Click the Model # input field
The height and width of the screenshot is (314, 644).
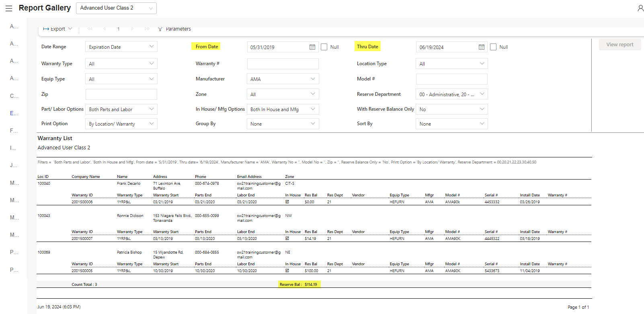tap(452, 79)
